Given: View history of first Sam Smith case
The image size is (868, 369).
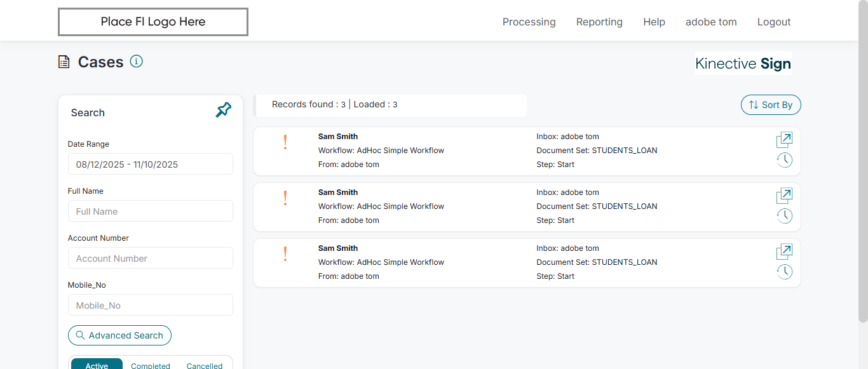Looking at the screenshot, I should pyautogui.click(x=785, y=160).
